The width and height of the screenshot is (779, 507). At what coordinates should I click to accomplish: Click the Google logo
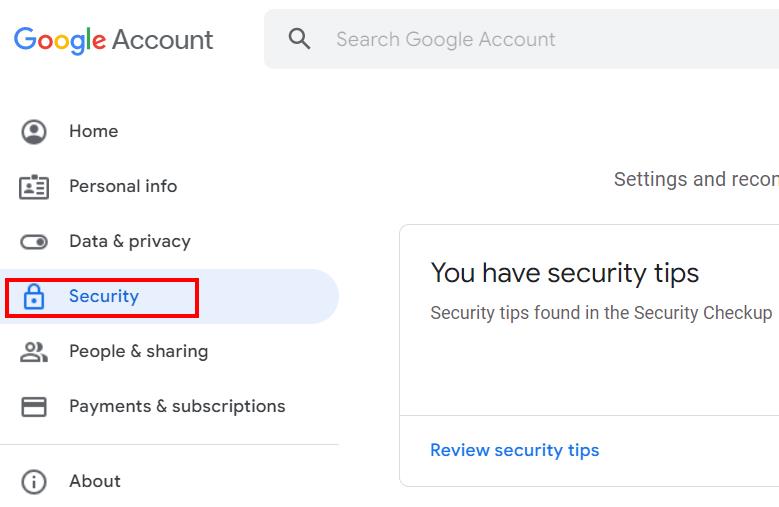(x=60, y=40)
